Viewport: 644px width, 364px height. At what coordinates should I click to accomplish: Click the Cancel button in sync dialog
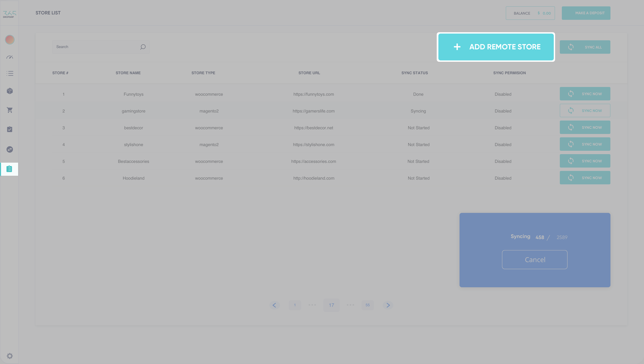point(535,260)
